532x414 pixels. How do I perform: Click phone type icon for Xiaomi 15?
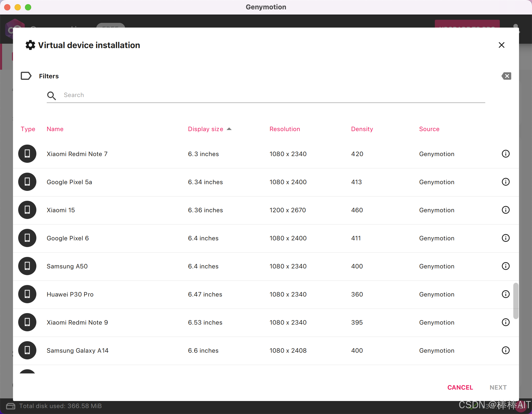click(27, 210)
